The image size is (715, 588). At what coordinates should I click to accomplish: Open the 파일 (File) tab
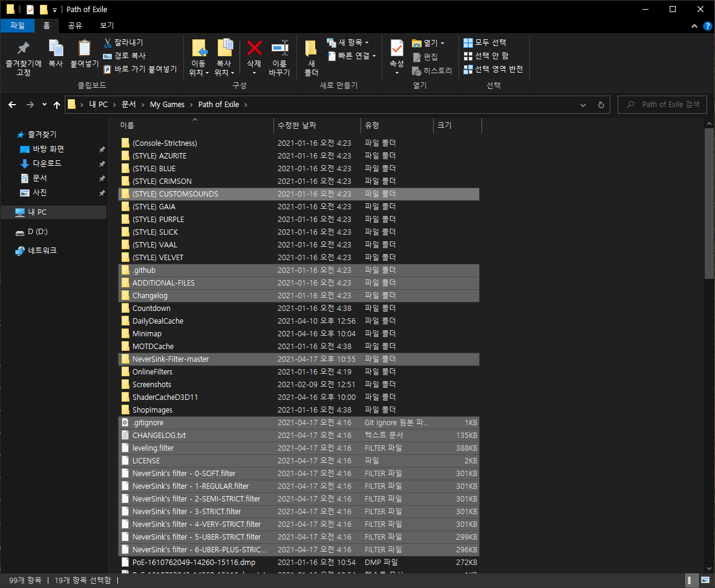coord(18,25)
